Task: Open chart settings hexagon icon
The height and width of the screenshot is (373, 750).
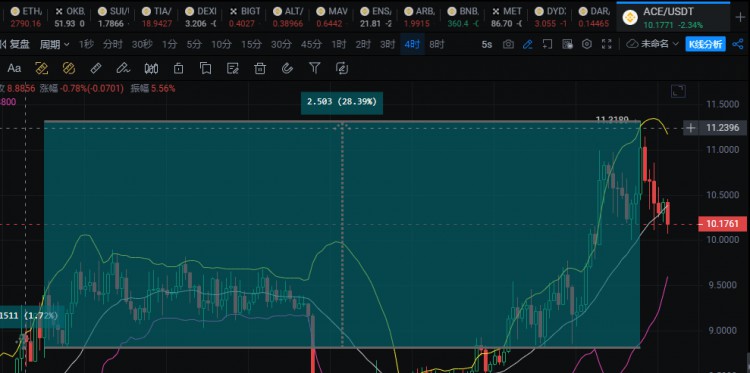Action: [x=587, y=44]
